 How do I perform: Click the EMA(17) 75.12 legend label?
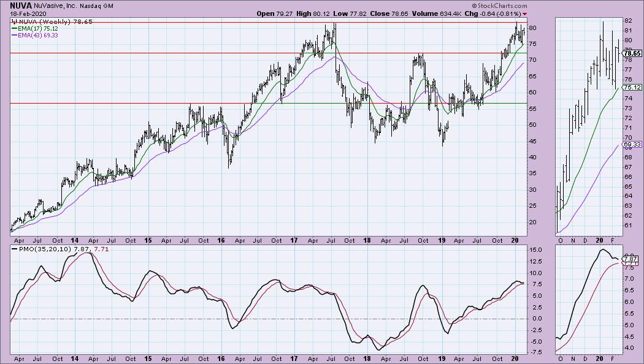(x=37, y=29)
